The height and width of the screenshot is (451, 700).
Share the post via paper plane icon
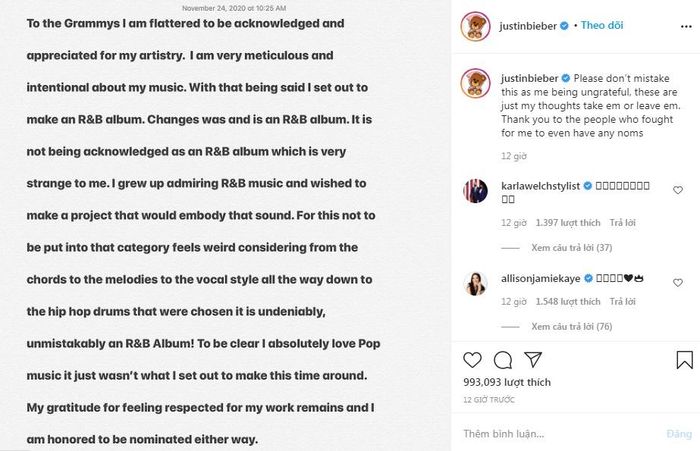[533, 359]
